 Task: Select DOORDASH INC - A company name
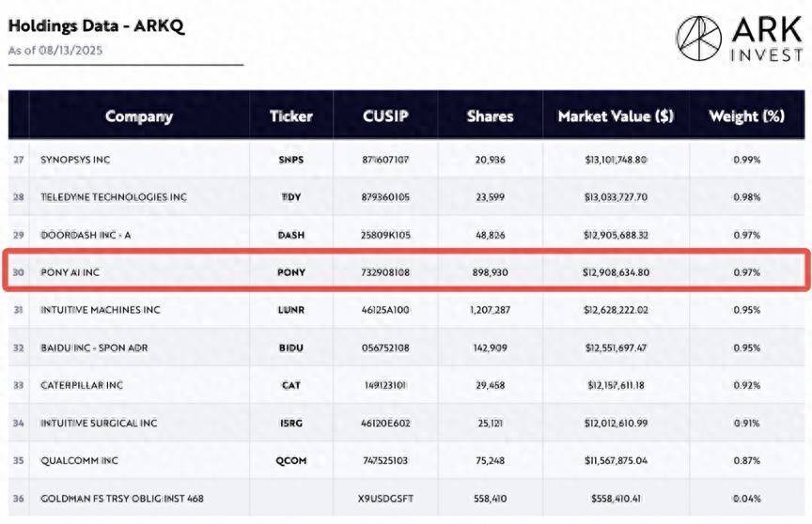click(x=86, y=235)
